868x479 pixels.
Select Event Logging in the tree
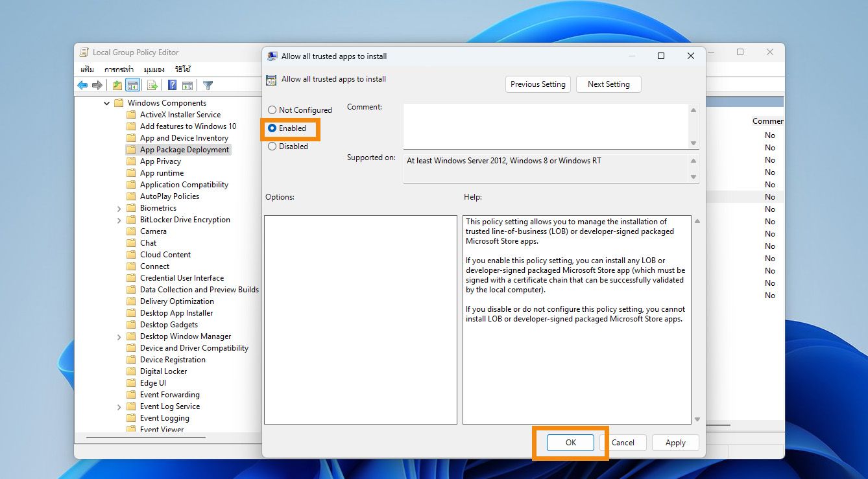point(165,418)
